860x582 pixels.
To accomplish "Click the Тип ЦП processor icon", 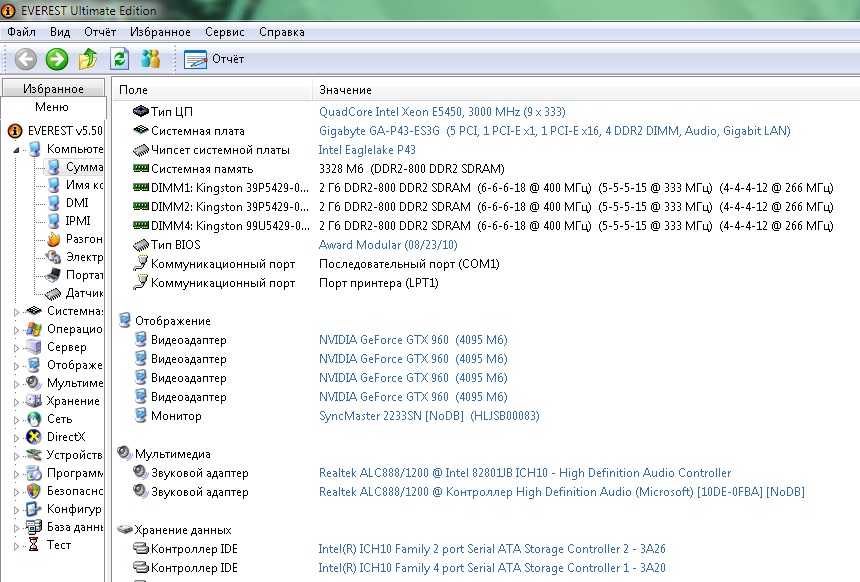I will click(141, 111).
